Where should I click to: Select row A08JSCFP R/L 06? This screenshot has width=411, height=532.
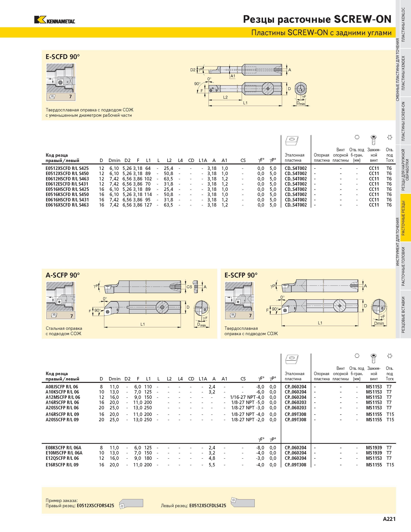tap(219, 387)
